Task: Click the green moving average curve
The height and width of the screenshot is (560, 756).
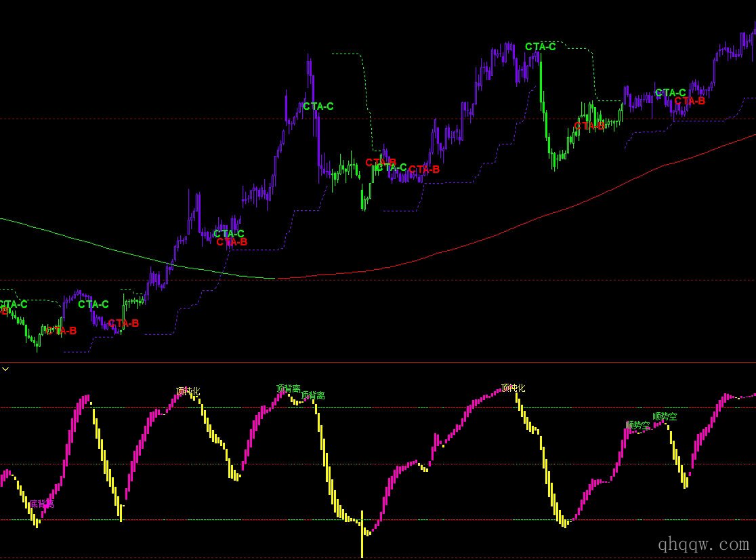Action: (x=102, y=244)
